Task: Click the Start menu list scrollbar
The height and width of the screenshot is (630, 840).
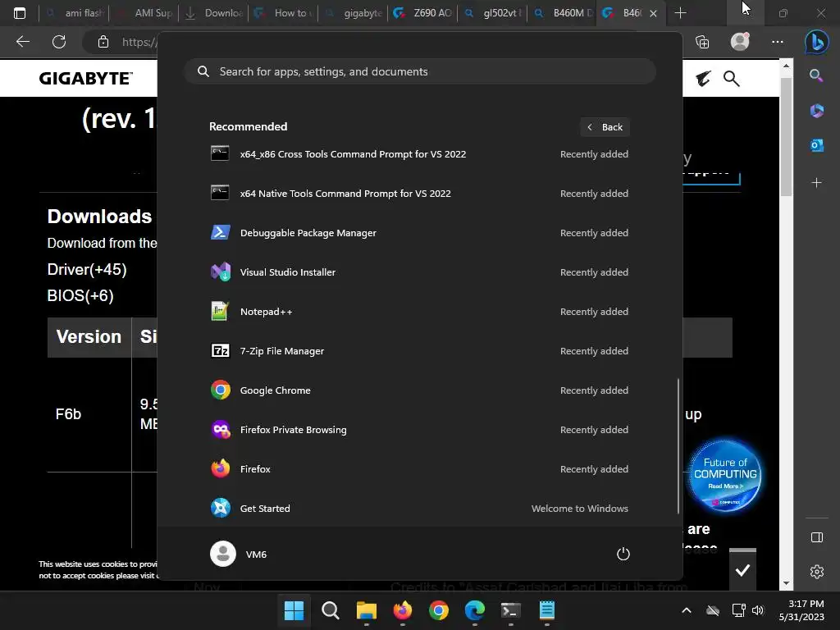Action: [x=678, y=445]
